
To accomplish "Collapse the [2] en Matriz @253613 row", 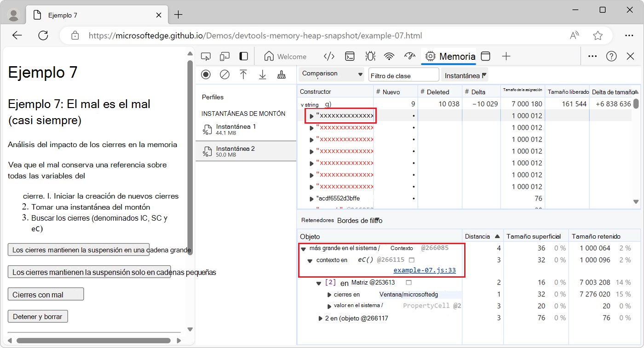I will coord(319,283).
